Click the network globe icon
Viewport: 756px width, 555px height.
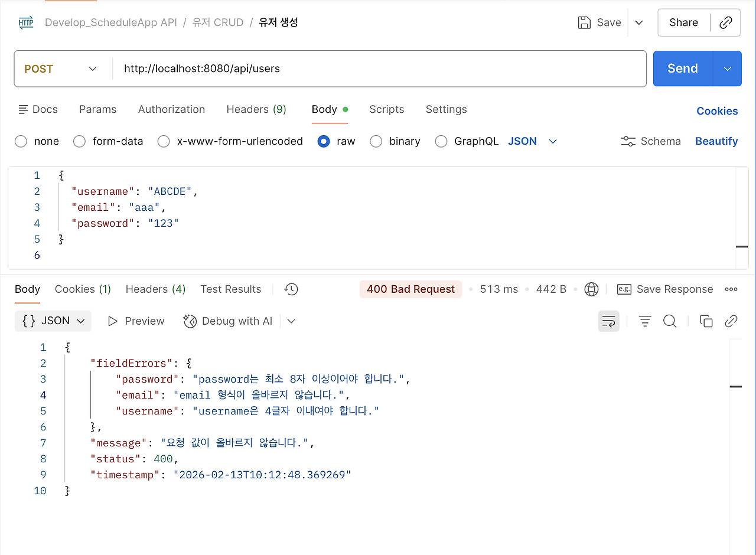tap(591, 289)
